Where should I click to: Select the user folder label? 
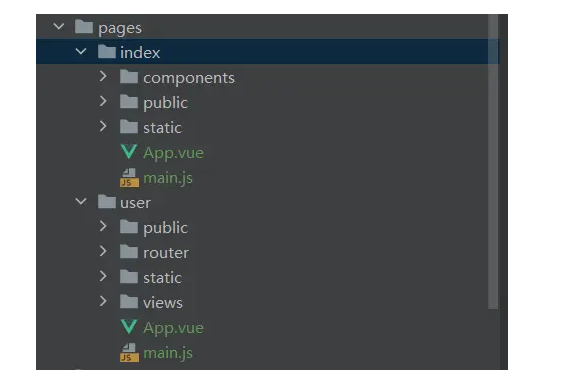coord(135,203)
